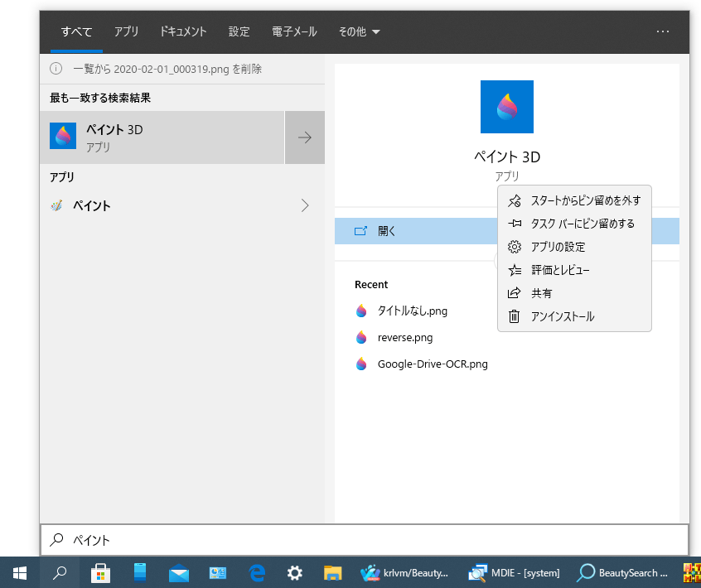Choose 共有 in the context menu
The width and height of the screenshot is (701, 588).
[x=574, y=293]
